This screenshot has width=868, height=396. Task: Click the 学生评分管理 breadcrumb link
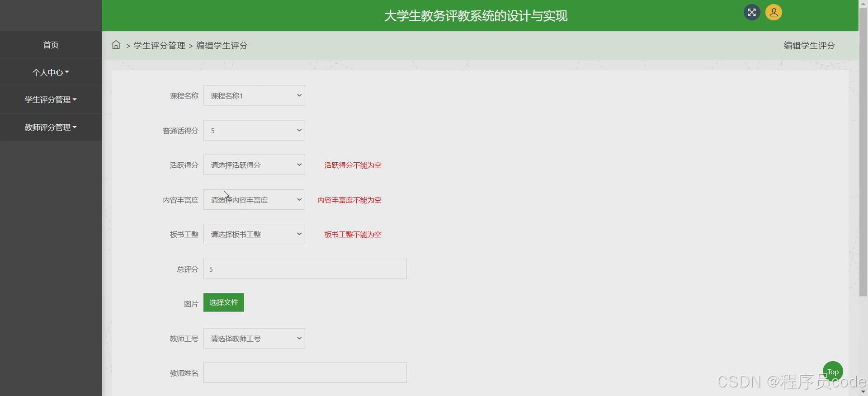[160, 45]
